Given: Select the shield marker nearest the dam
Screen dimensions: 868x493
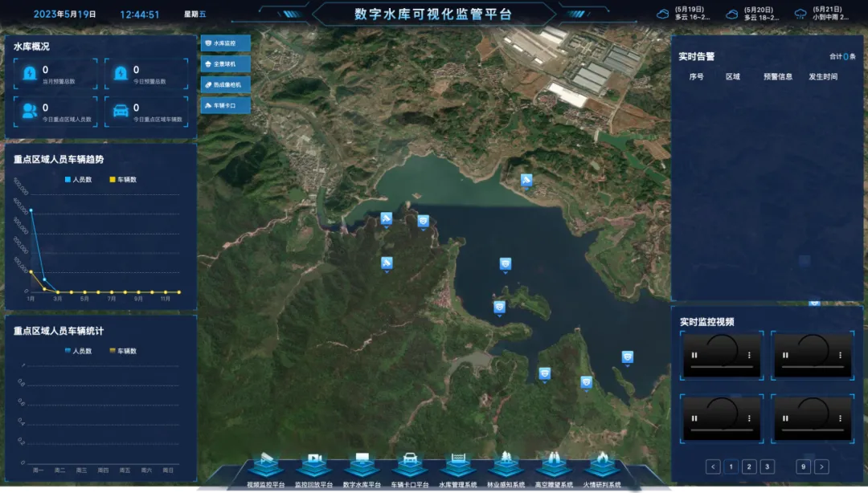Looking at the screenshot, I should (x=424, y=222).
